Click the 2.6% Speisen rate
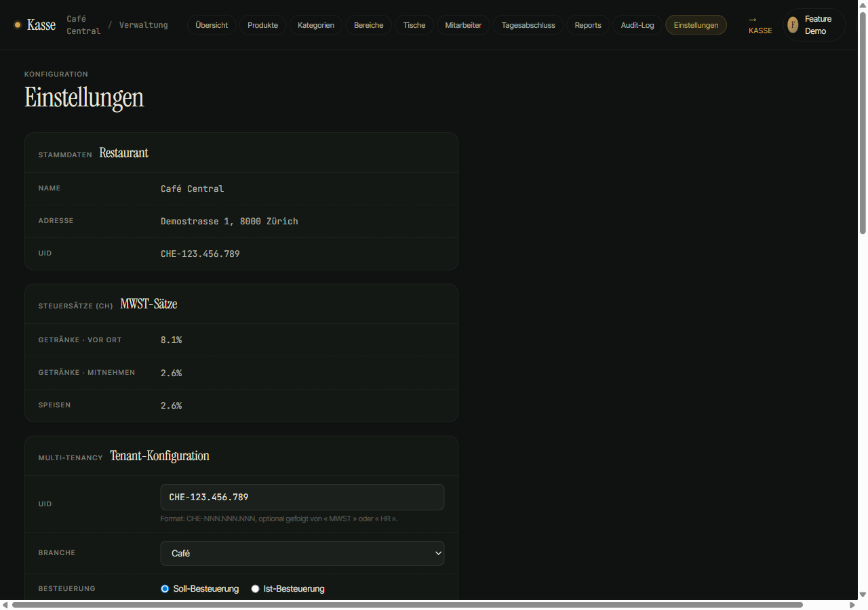 (171, 405)
